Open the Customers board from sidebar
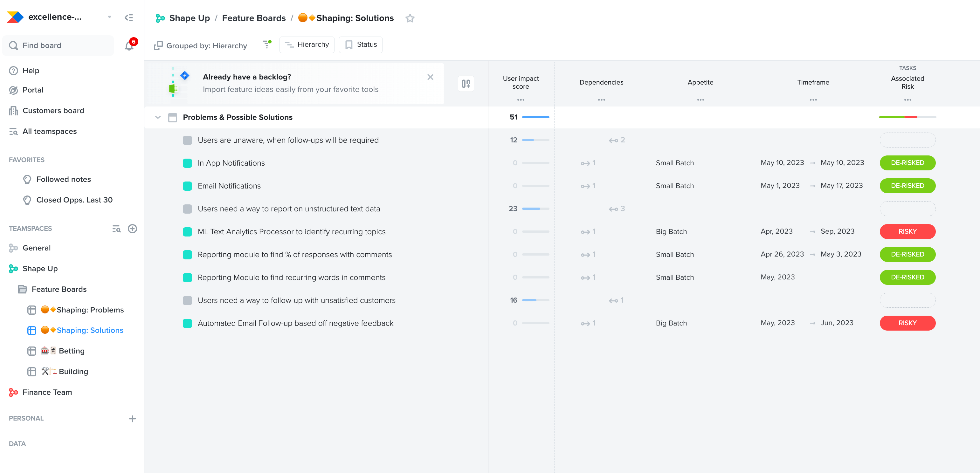 [x=53, y=110]
